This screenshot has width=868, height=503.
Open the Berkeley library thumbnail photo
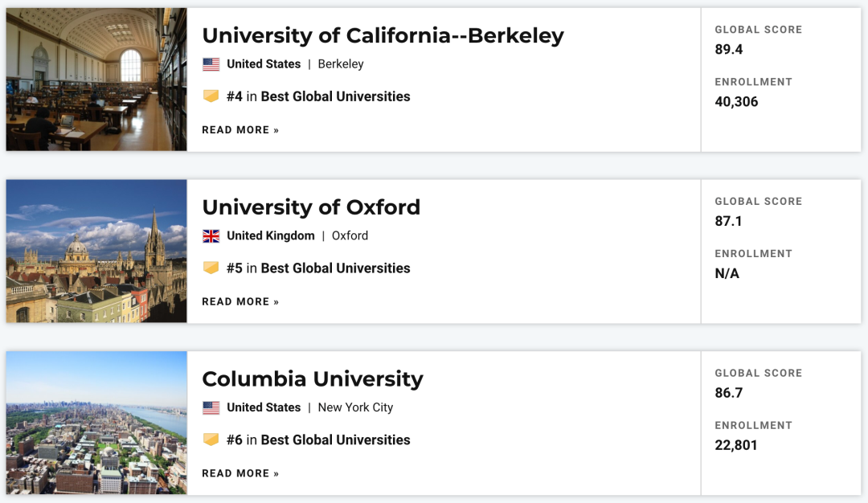pos(96,80)
